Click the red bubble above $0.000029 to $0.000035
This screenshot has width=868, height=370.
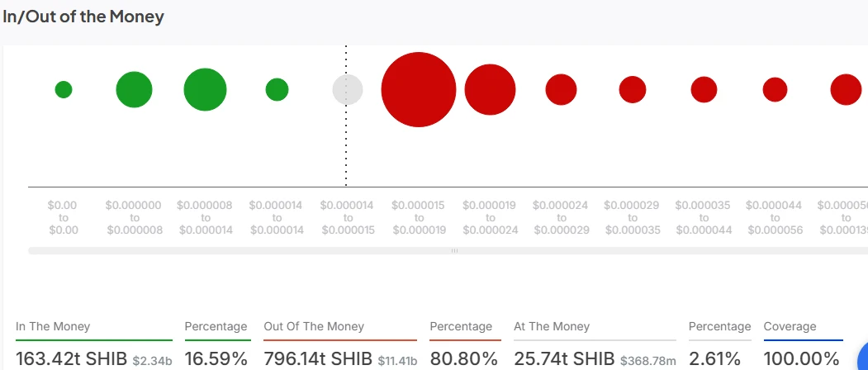(x=633, y=89)
